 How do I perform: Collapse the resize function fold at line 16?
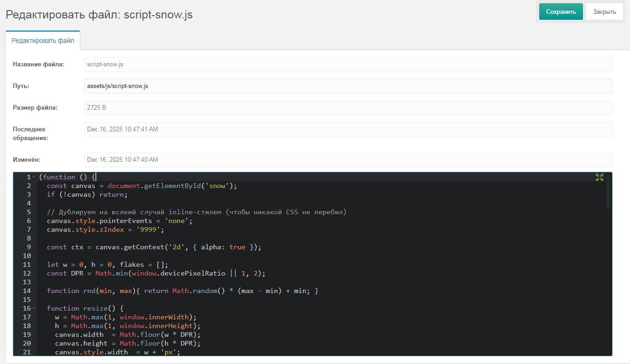coord(34,308)
